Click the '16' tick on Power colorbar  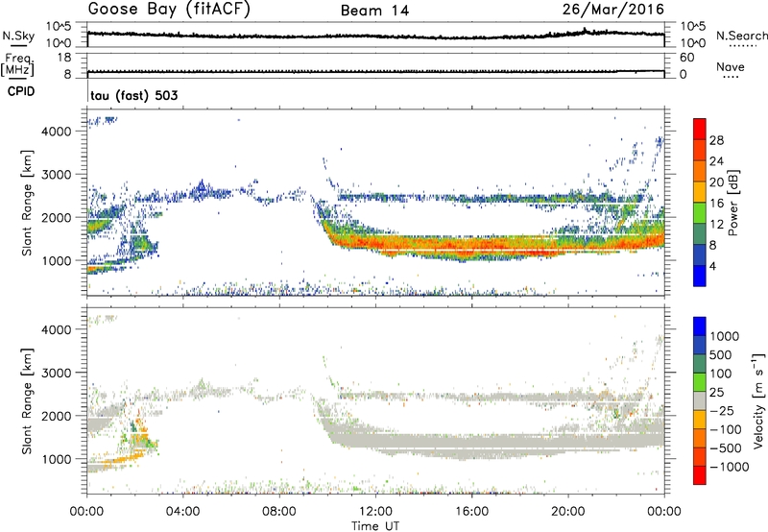pos(716,204)
